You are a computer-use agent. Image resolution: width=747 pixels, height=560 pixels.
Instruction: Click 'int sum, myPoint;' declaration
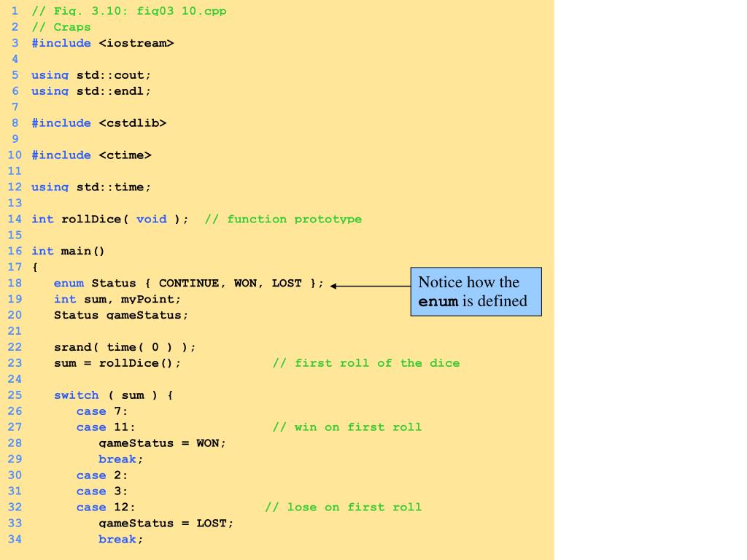click(117, 299)
